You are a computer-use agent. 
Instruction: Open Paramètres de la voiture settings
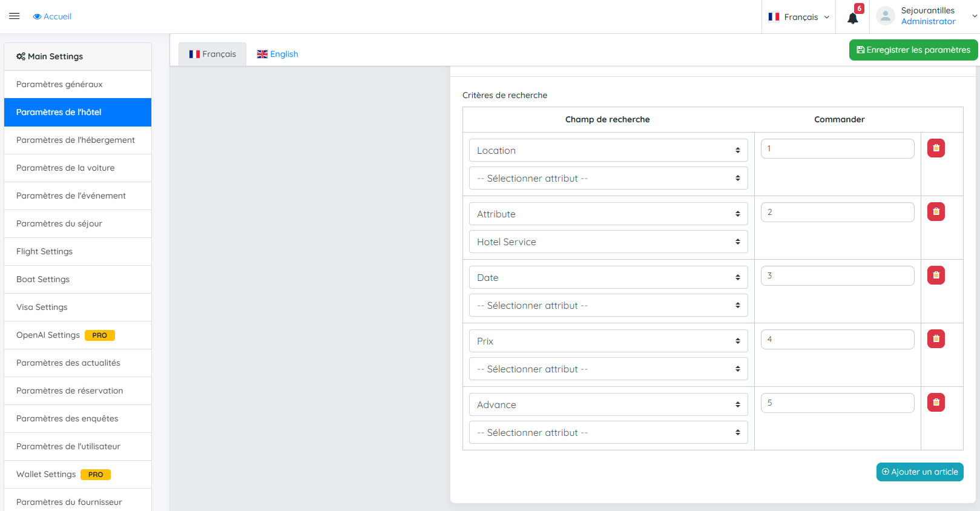(65, 168)
